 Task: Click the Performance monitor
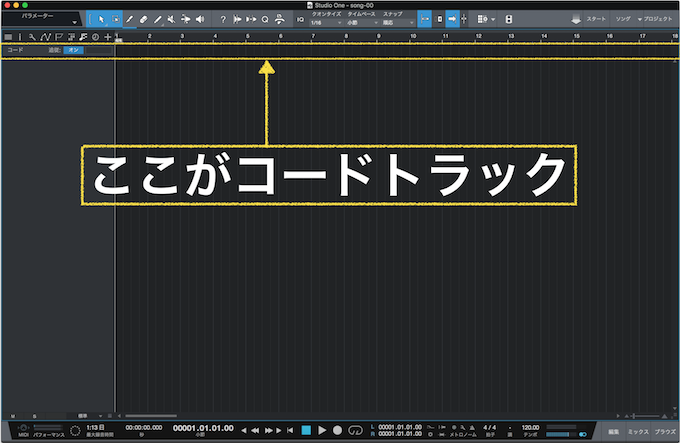49,431
